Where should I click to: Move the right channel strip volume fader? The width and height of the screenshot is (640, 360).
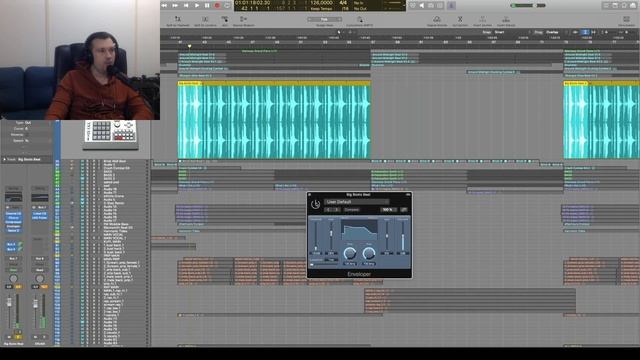(x=36, y=305)
